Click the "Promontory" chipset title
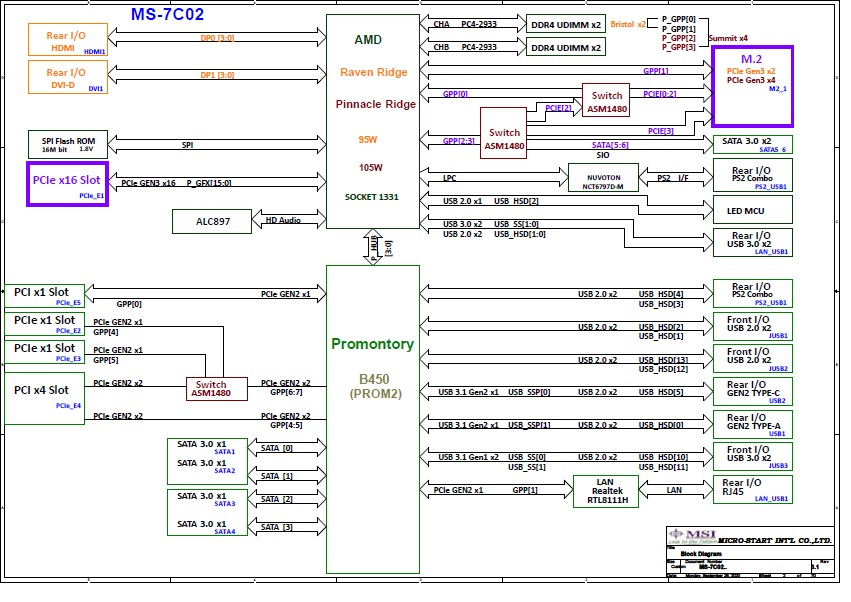 [x=372, y=344]
